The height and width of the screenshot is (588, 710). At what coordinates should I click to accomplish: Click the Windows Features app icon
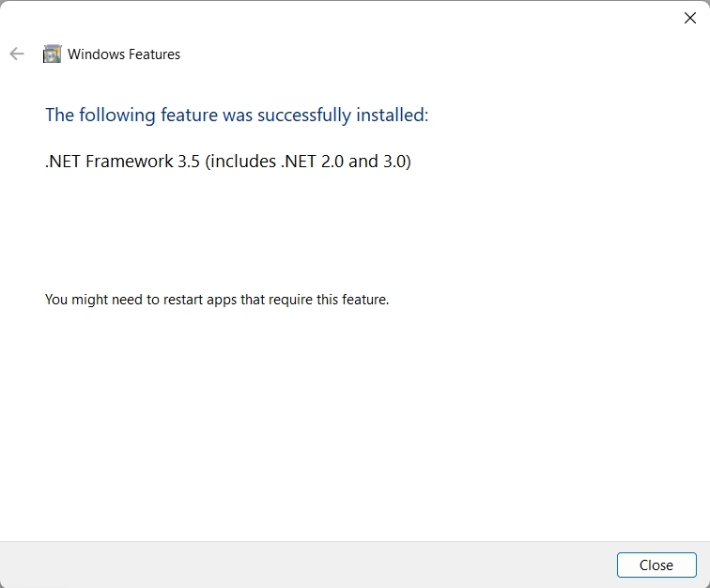click(53, 54)
